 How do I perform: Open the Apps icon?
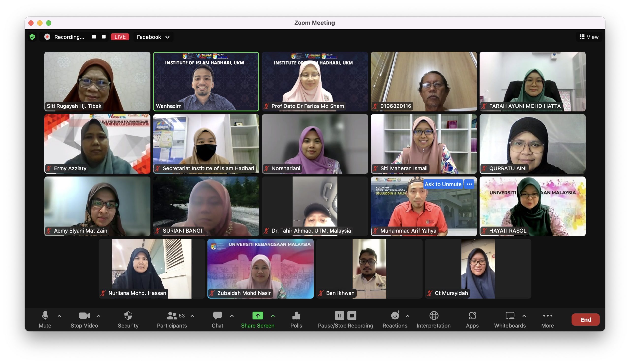[x=472, y=316]
